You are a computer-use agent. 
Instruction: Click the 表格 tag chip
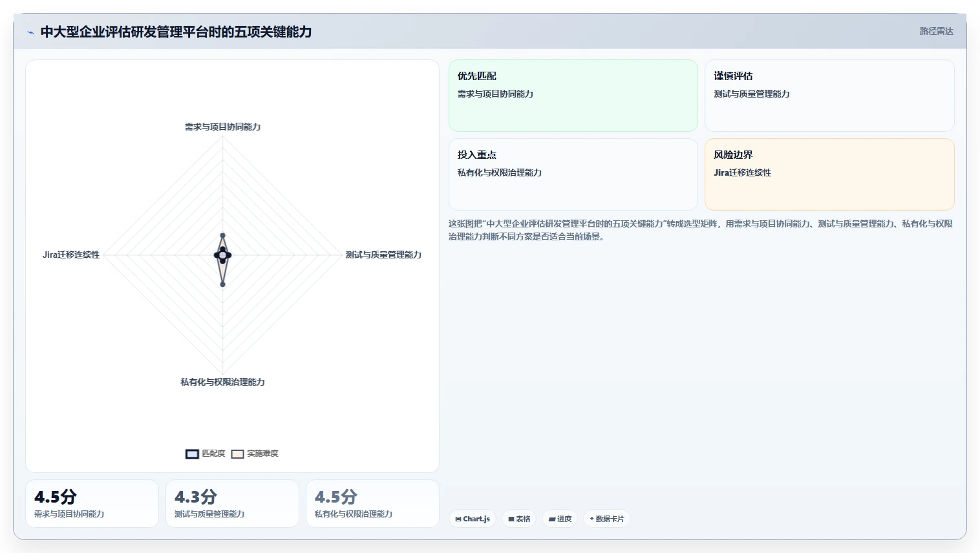click(519, 519)
